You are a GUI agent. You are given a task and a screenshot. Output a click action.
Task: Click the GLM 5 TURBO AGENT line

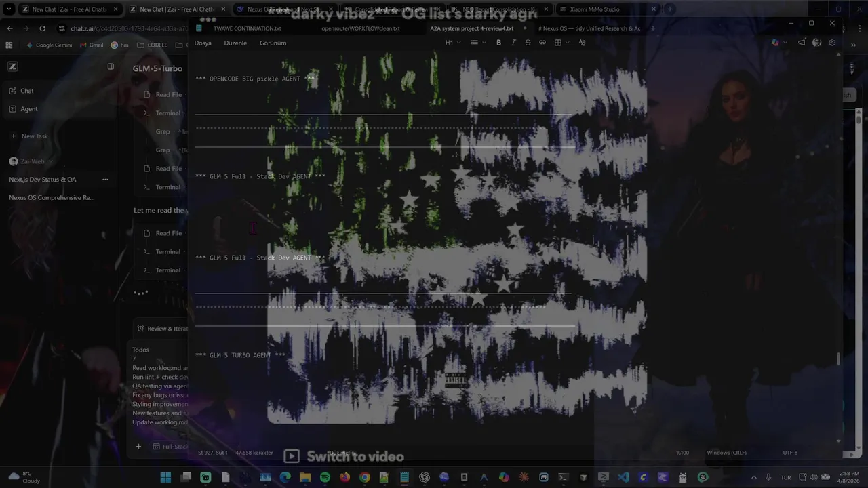coord(240,355)
